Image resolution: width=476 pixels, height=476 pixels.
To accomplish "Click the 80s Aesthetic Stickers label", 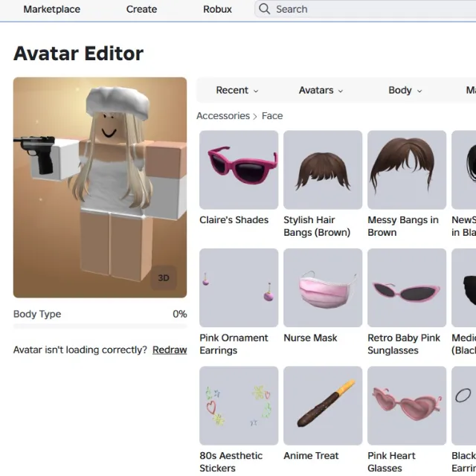I will [231, 462].
